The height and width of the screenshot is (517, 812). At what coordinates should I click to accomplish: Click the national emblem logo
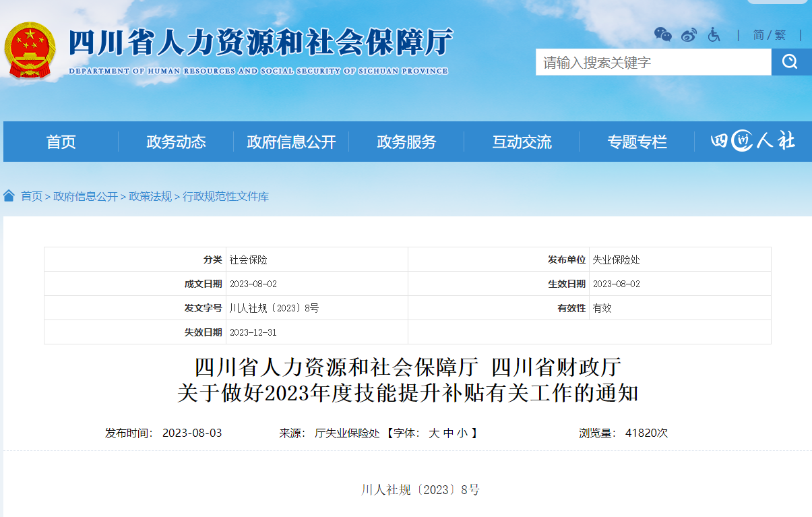click(x=30, y=51)
